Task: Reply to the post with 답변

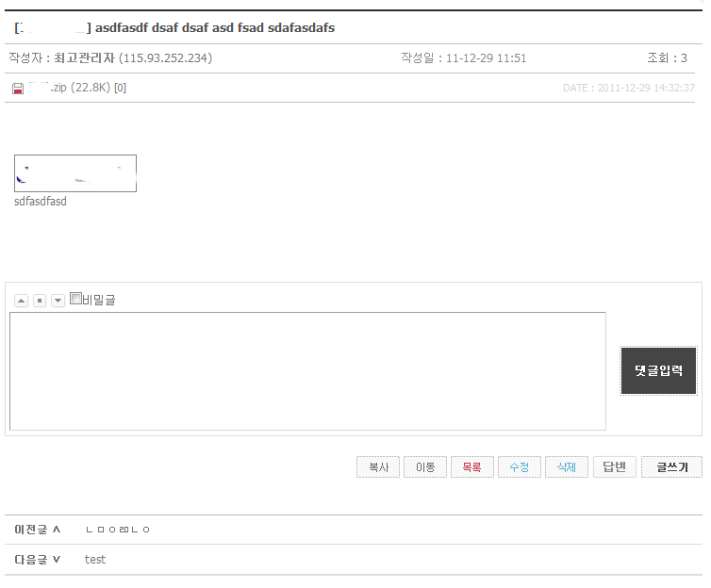Action: (615, 466)
